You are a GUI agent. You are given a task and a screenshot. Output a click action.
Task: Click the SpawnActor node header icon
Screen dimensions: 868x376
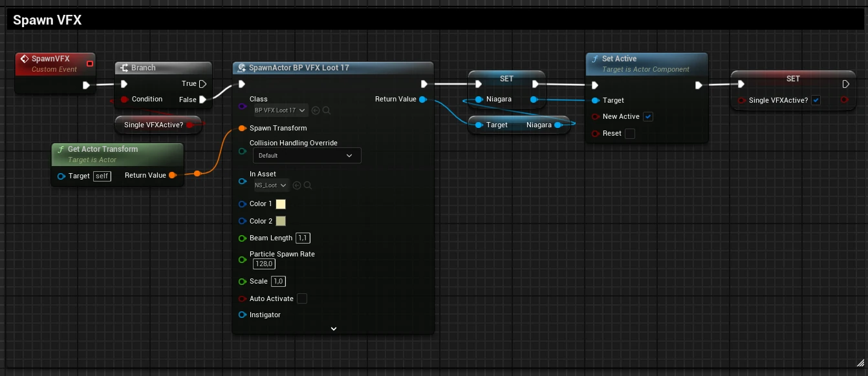pos(242,68)
